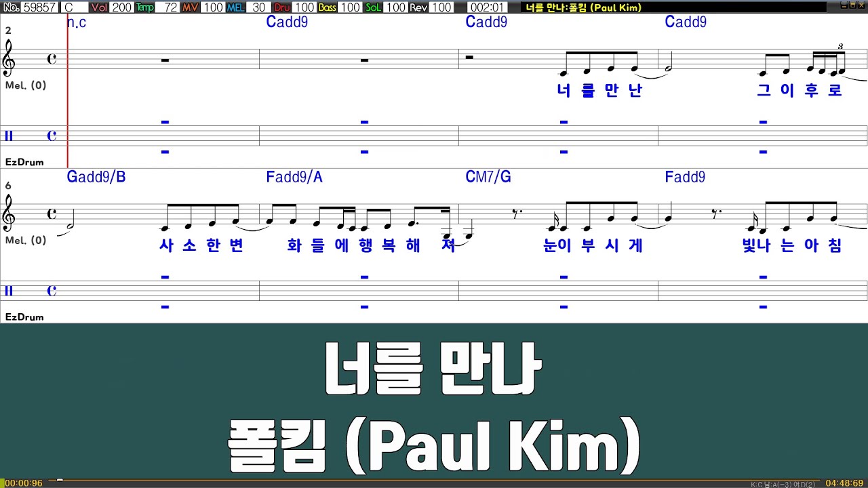Click the common time symbol on measure 6 melody staff

click(x=52, y=214)
